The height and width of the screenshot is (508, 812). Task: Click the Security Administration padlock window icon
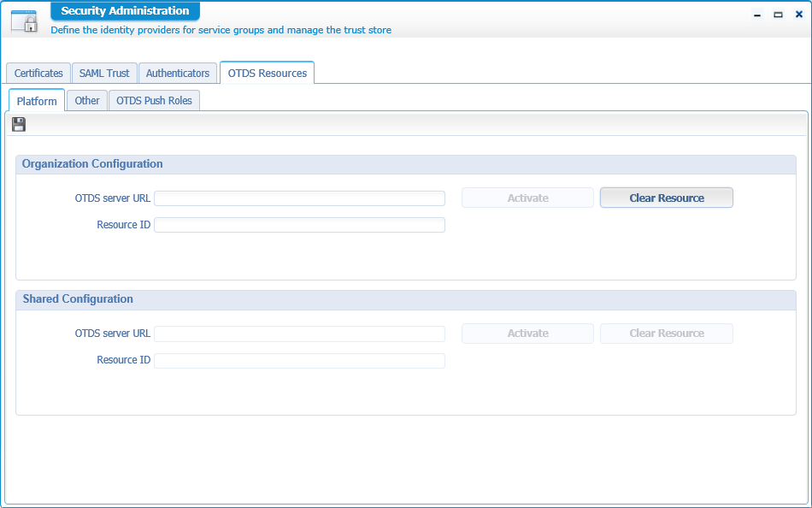24,21
